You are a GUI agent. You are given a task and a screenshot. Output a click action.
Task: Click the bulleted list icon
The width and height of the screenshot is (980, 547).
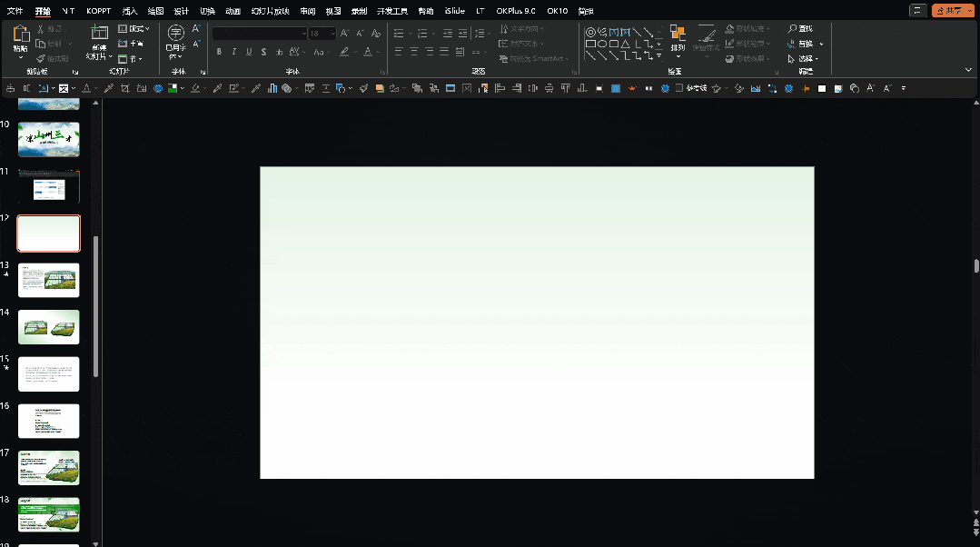[x=399, y=33]
